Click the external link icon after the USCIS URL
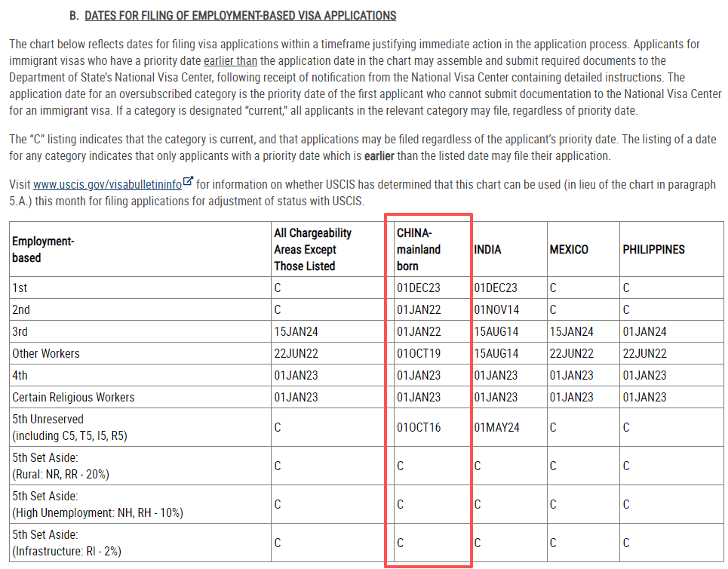The width and height of the screenshot is (728, 569). pyautogui.click(x=188, y=183)
